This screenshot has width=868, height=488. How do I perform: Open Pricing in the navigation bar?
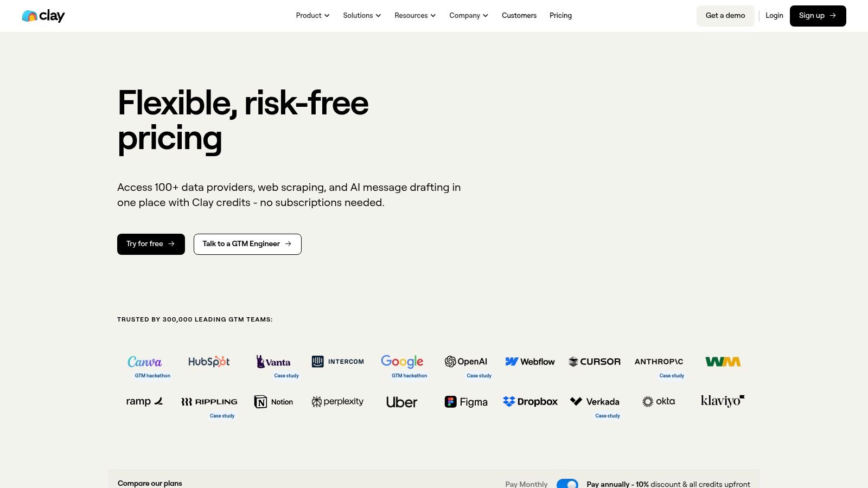560,16
